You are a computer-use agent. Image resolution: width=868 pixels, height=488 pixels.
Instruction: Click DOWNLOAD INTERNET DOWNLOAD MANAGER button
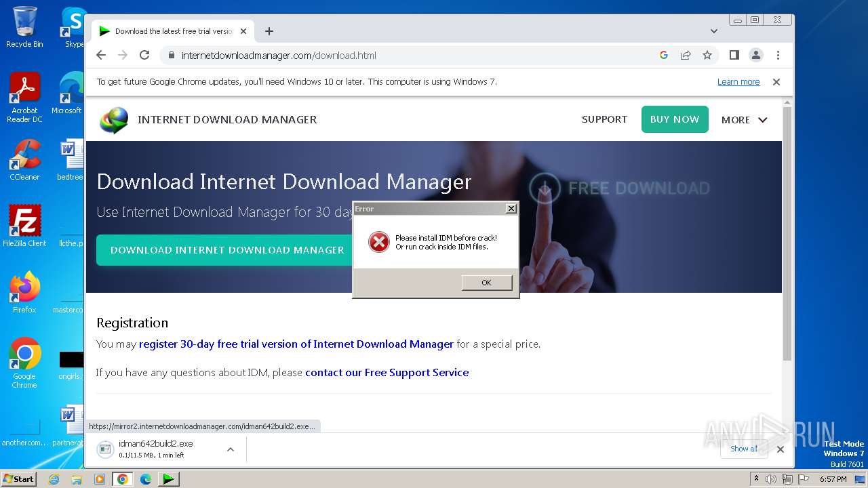(x=227, y=250)
